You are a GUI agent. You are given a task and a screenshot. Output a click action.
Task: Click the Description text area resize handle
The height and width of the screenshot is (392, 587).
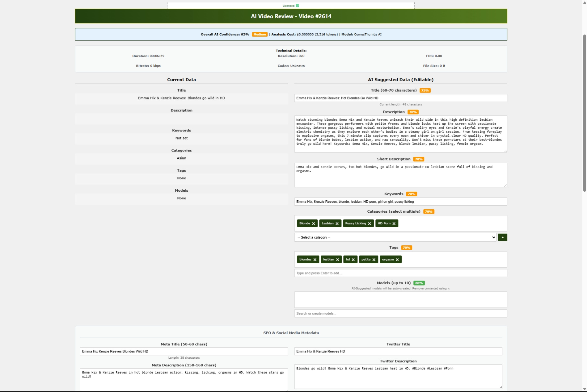coord(505,151)
